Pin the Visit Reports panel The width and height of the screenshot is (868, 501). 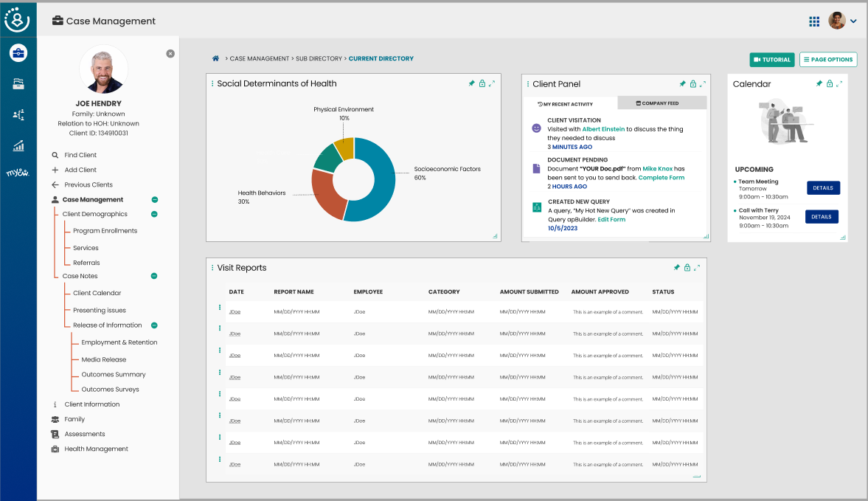click(x=676, y=267)
